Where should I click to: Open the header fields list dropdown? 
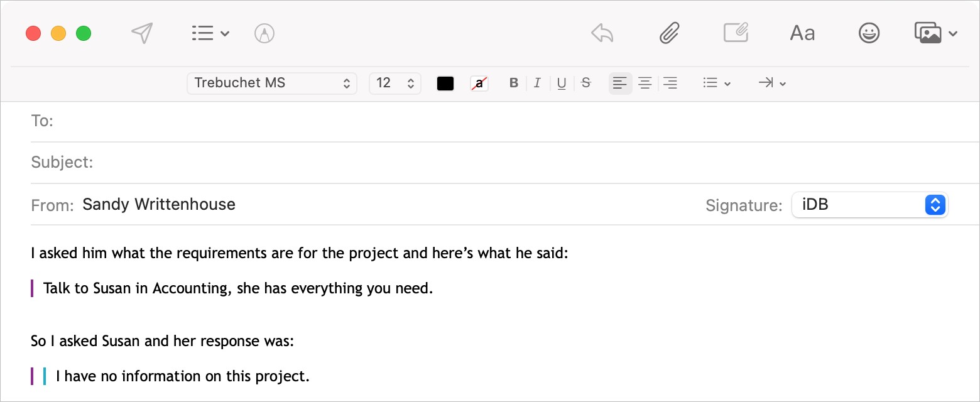pos(210,33)
